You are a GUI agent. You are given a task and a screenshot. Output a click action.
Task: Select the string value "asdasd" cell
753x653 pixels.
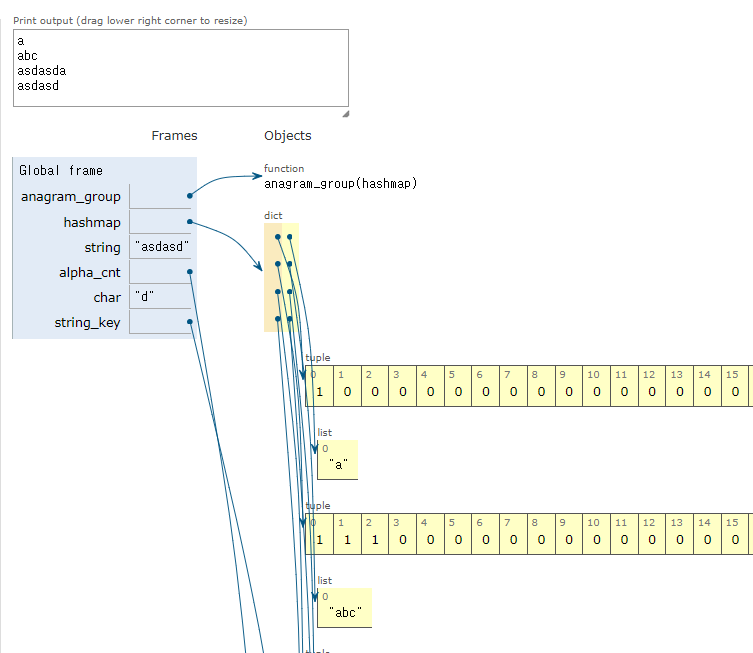(160, 246)
